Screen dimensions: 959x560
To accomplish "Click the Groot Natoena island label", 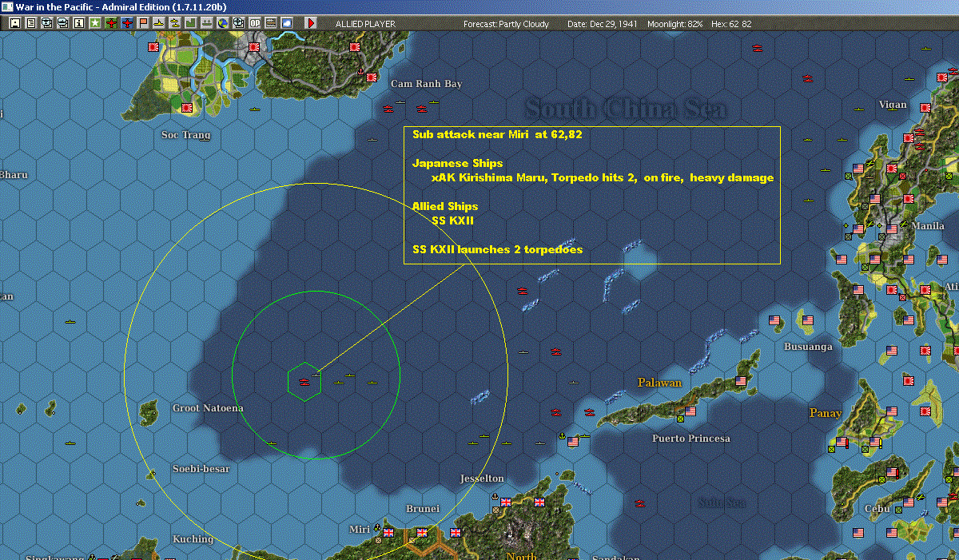I will coord(208,408).
